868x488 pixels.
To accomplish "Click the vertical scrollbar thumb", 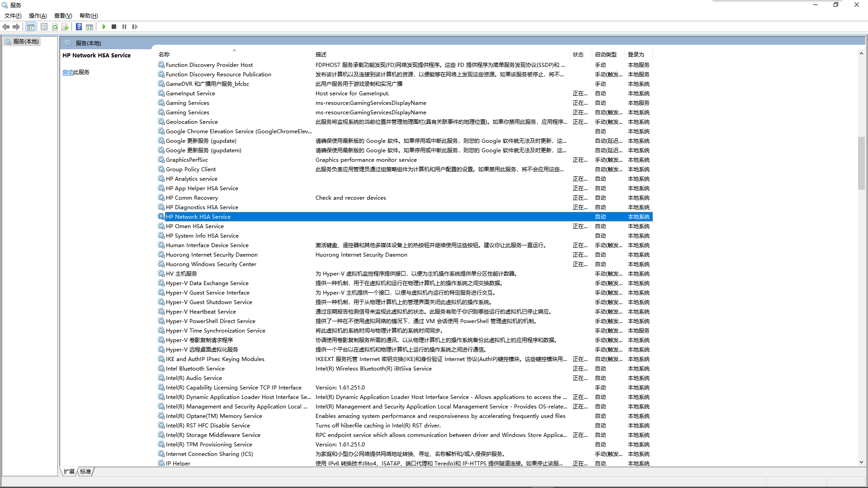I will coord(861,163).
